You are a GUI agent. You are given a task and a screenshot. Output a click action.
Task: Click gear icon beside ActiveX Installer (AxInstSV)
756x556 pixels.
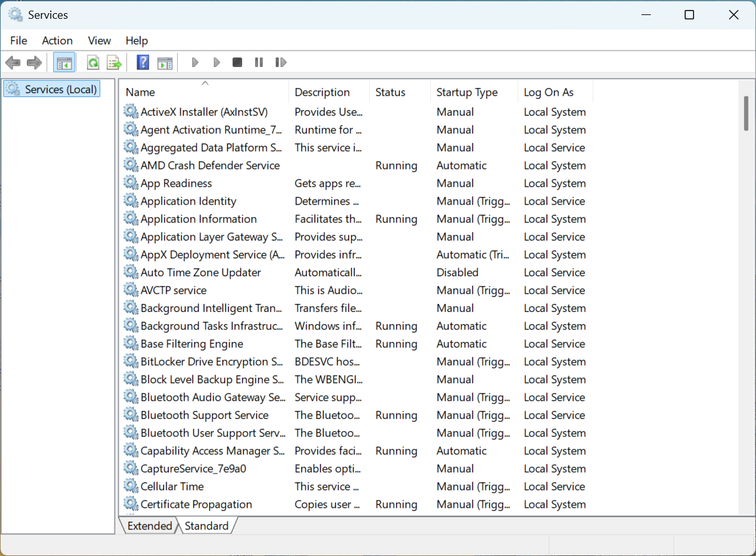[130, 111]
